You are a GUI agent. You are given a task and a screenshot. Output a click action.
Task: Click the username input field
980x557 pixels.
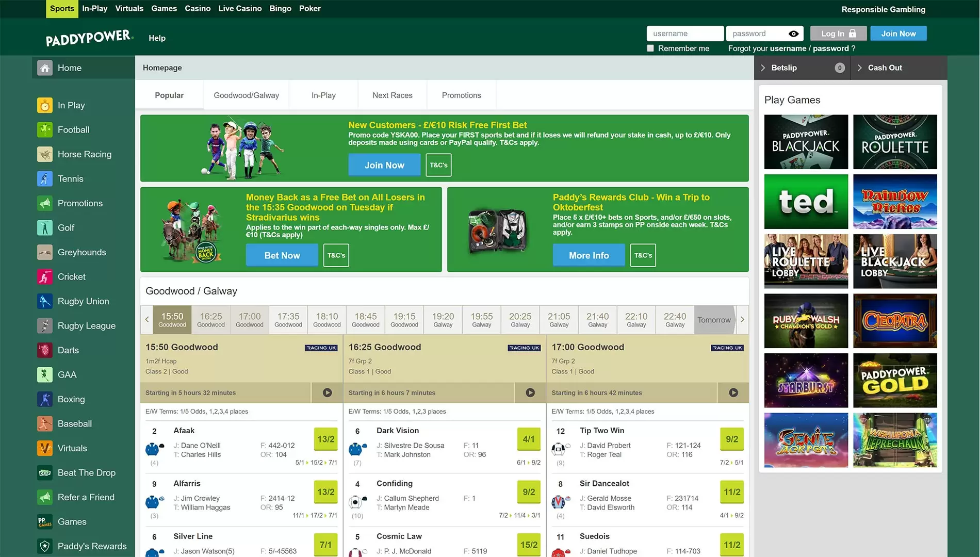point(685,34)
